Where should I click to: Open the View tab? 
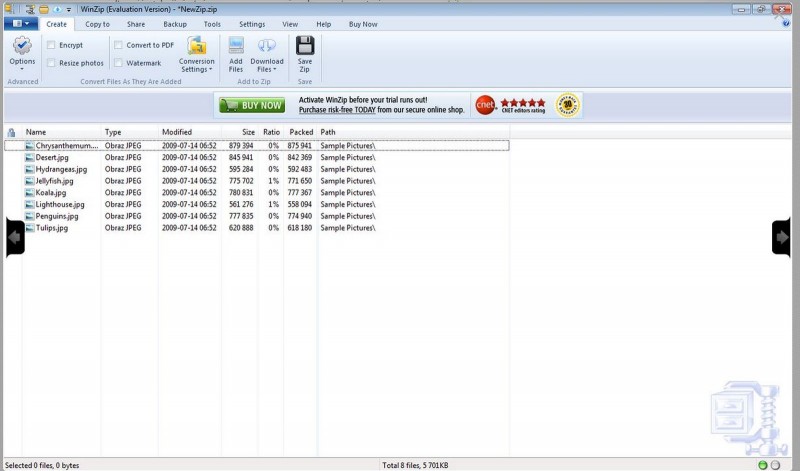(x=290, y=24)
